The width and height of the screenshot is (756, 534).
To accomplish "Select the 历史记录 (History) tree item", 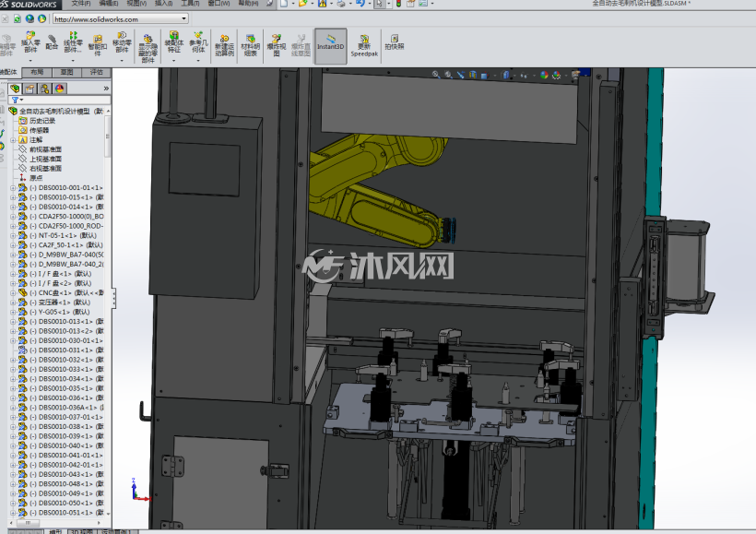I will (42, 121).
